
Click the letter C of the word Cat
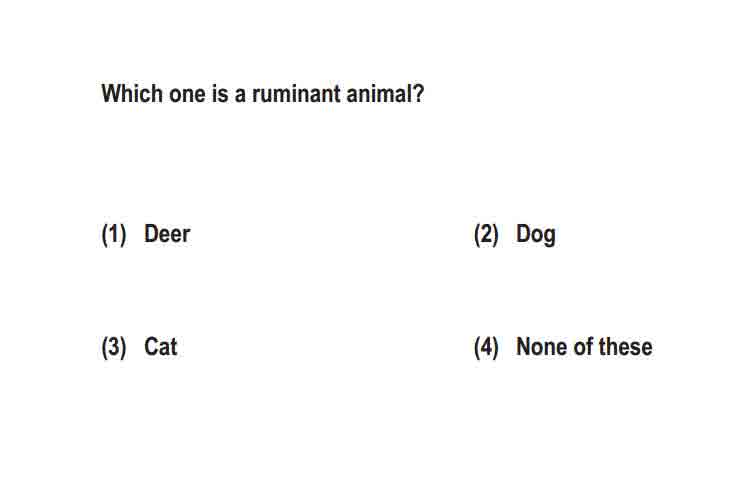point(152,347)
